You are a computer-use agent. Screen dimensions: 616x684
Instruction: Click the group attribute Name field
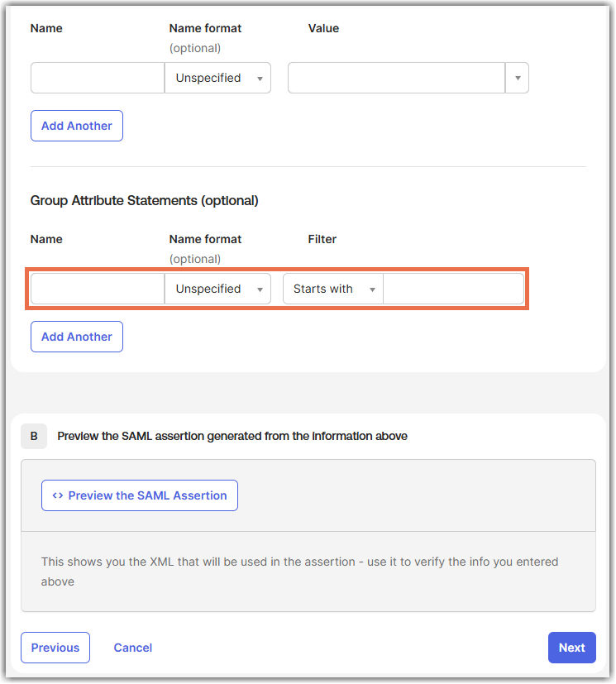coord(98,289)
